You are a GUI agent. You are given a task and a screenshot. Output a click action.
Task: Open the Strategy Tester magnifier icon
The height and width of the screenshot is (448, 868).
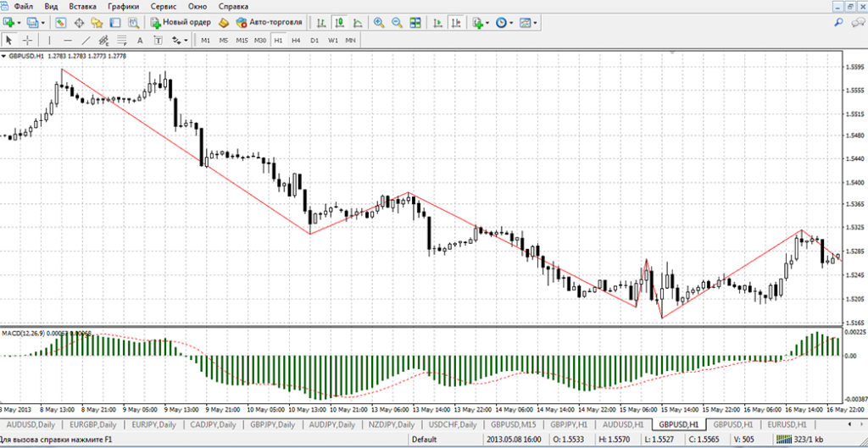133,23
